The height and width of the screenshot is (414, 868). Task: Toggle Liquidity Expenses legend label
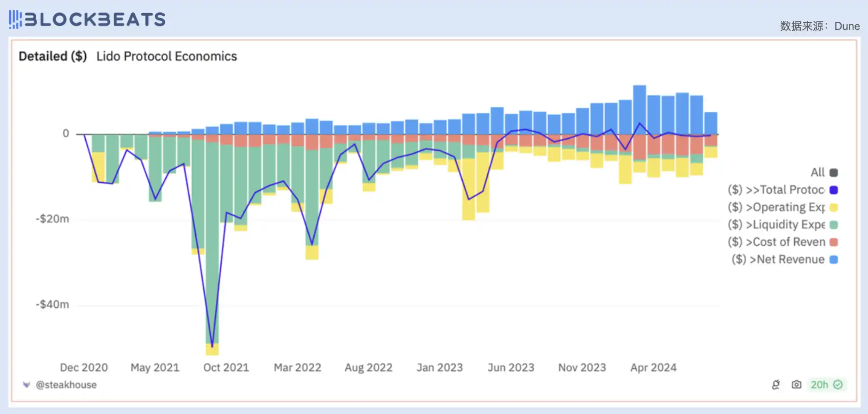click(x=776, y=224)
